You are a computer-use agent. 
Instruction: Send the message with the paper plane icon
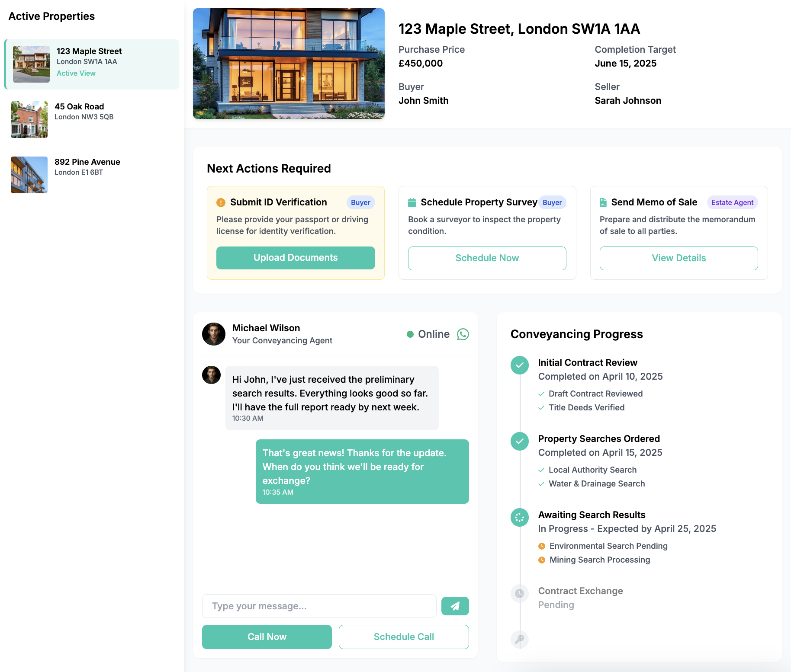(x=455, y=606)
